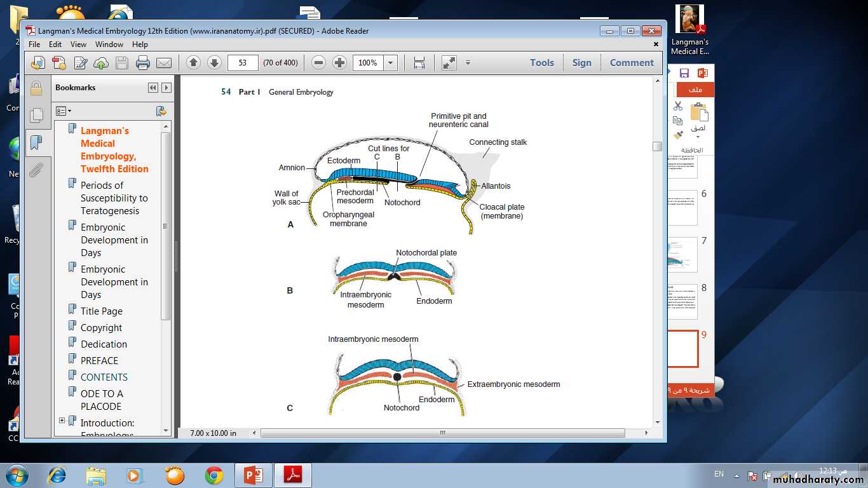Open the zoom percentage dropdown
Viewport: 868px width, 488px height.
(391, 62)
